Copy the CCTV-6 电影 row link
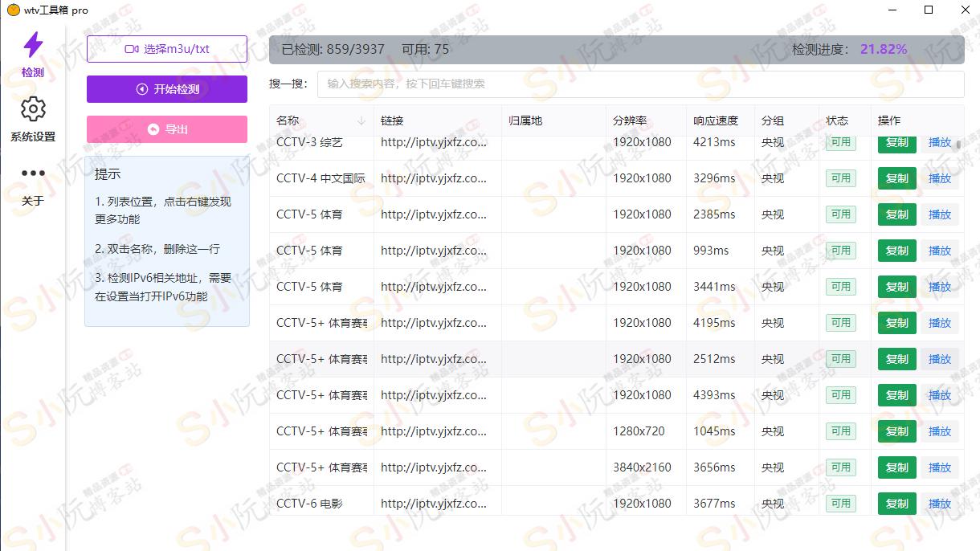Image resolution: width=980 pixels, height=551 pixels. [896, 504]
